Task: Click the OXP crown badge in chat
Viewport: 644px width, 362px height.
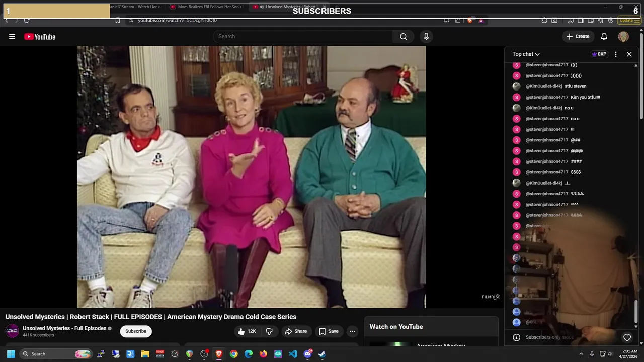Action: tap(599, 54)
